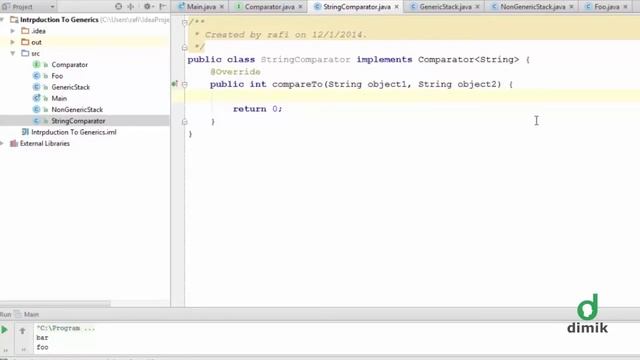This screenshot has width=640, height=360.
Task: Click the External Libraries icon
Action: pyautogui.click(x=14, y=143)
